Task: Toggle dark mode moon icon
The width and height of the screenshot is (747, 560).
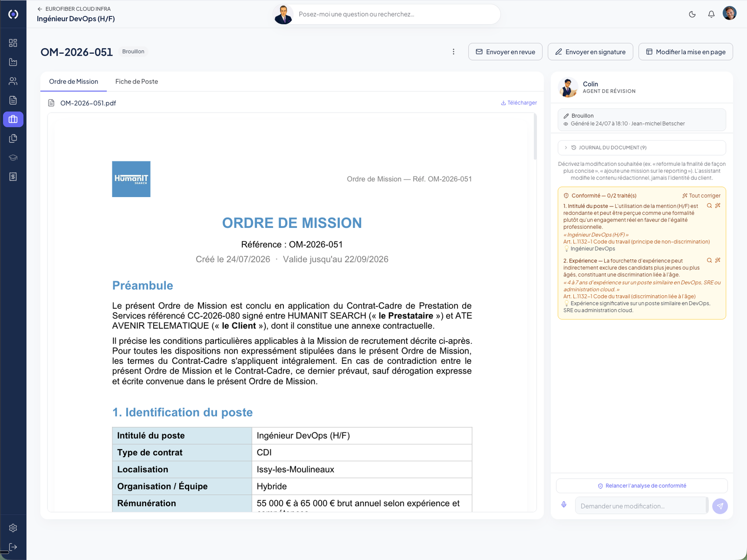Action: point(692,14)
